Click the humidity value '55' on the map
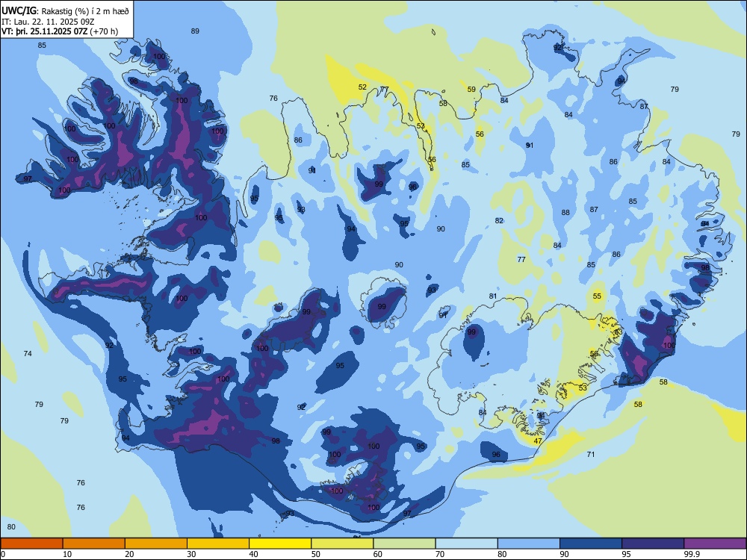The height and width of the screenshot is (560, 747). [x=597, y=296]
